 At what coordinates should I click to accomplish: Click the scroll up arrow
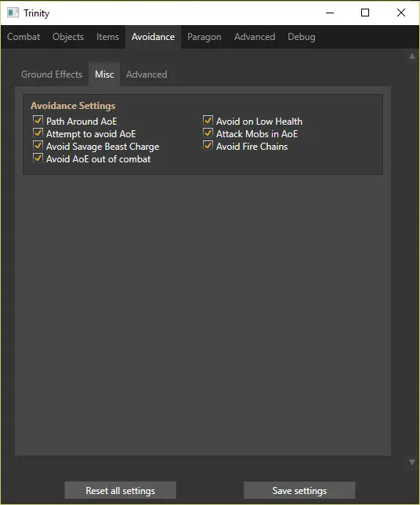[x=412, y=56]
